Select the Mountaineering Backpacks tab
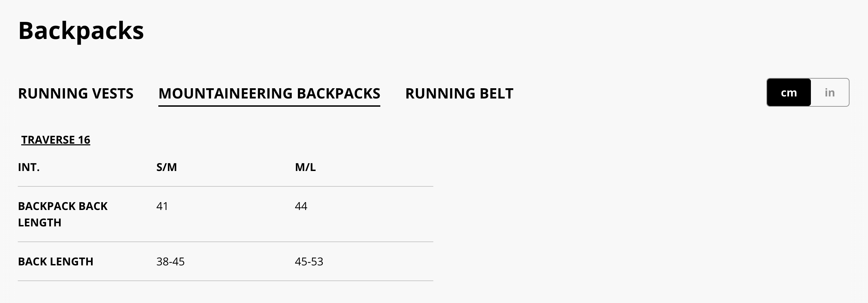Screen dimensions: 868x303 click(x=269, y=93)
